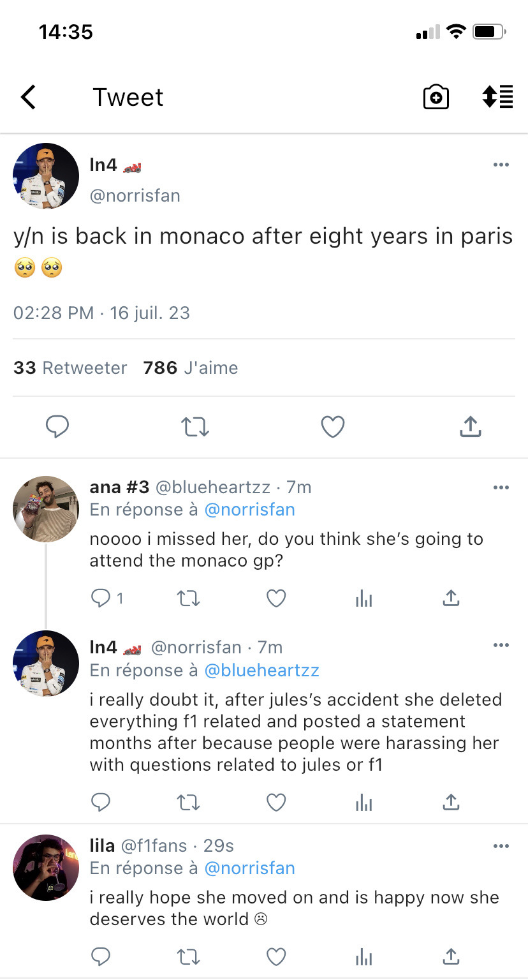Retweet lila's reply
528x980 pixels.
pyautogui.click(x=188, y=956)
